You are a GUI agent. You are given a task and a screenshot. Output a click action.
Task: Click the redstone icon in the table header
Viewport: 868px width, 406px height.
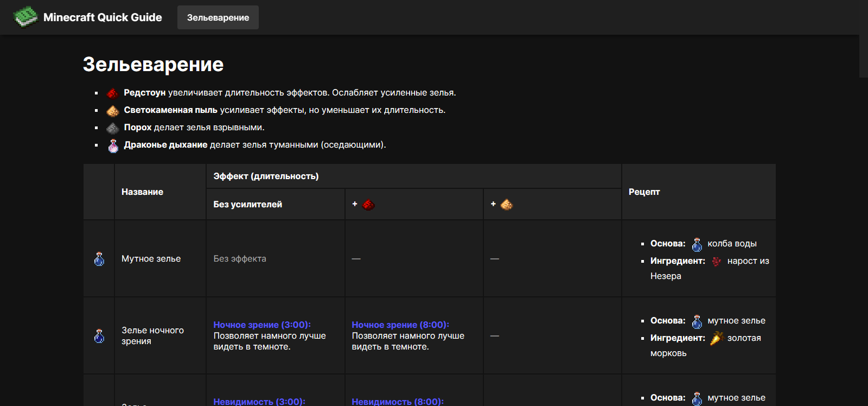click(x=368, y=205)
